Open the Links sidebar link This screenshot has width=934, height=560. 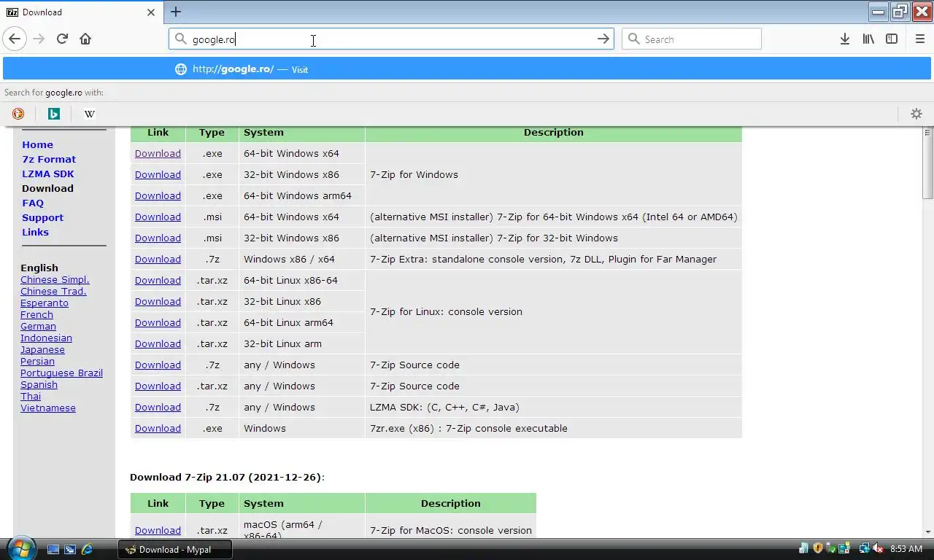(x=35, y=232)
